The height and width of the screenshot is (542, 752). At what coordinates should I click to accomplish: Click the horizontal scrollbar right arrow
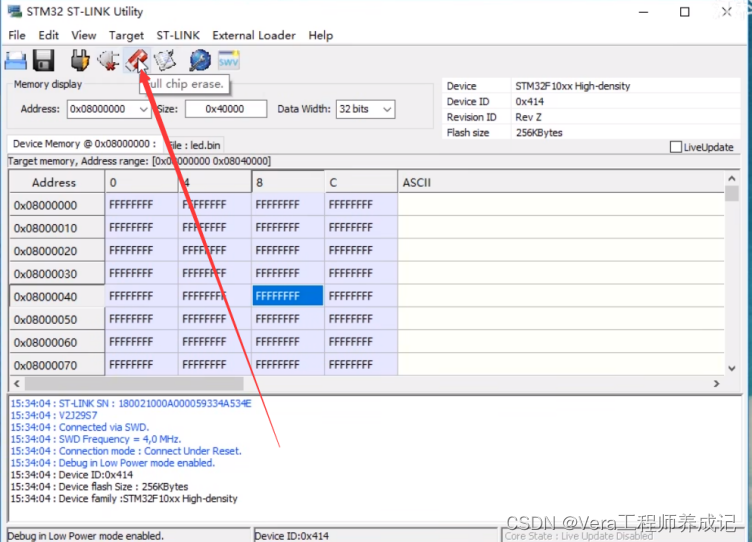click(x=717, y=383)
